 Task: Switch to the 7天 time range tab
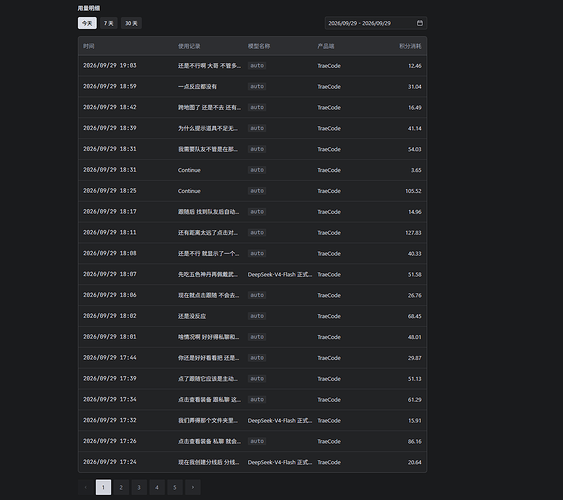109,23
